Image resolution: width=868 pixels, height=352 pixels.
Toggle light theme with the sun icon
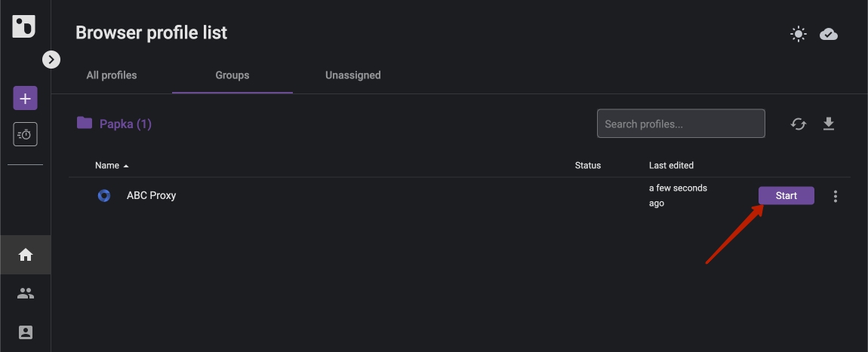click(798, 34)
